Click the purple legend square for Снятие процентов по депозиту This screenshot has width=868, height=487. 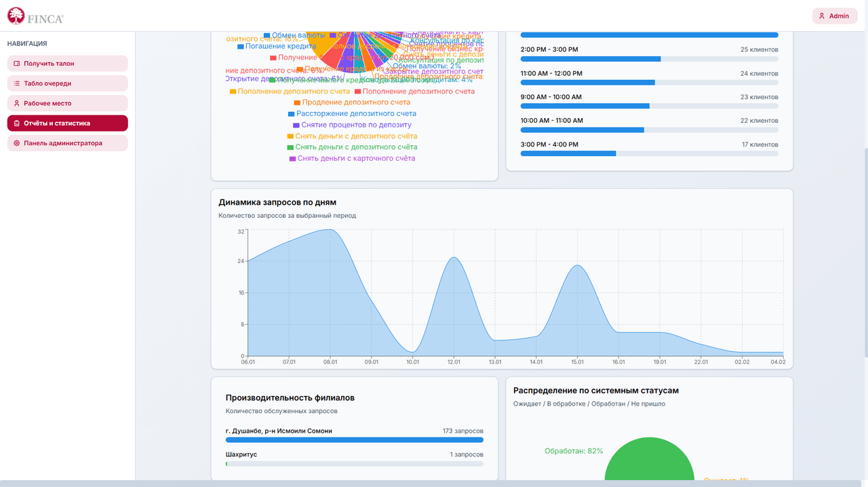[296, 125]
